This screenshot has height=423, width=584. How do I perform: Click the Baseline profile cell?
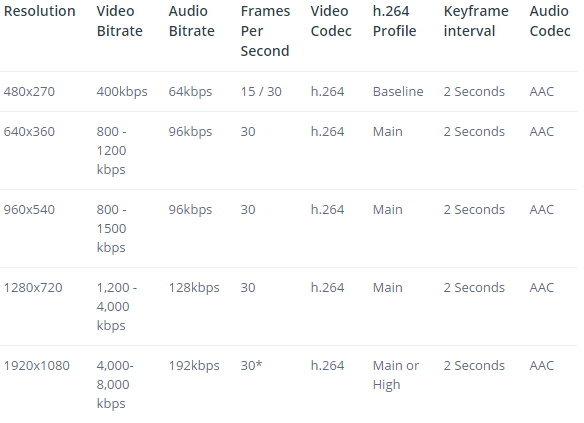[x=398, y=92]
